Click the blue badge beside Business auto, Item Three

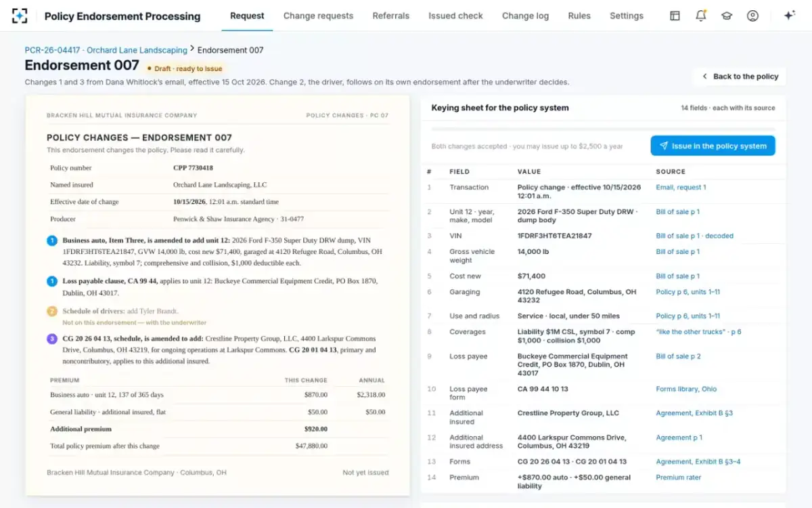52,240
